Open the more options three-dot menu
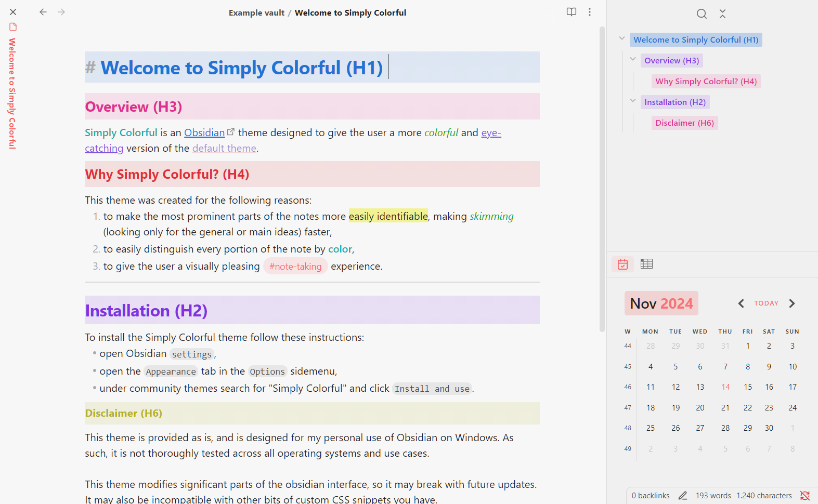This screenshot has height=504, width=818. tap(590, 12)
